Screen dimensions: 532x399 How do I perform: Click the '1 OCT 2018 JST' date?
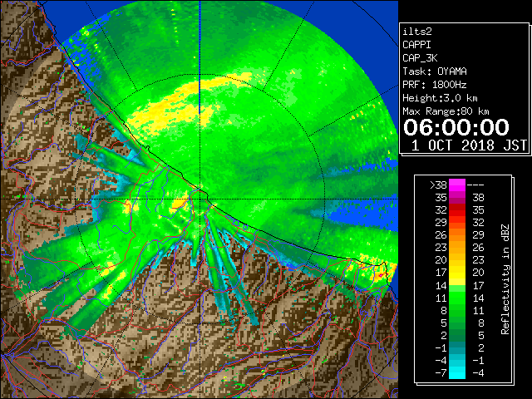(x=469, y=145)
